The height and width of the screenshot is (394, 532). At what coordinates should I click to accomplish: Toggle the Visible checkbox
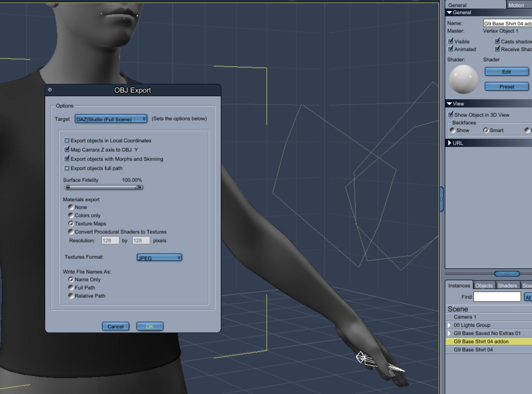[x=451, y=41]
